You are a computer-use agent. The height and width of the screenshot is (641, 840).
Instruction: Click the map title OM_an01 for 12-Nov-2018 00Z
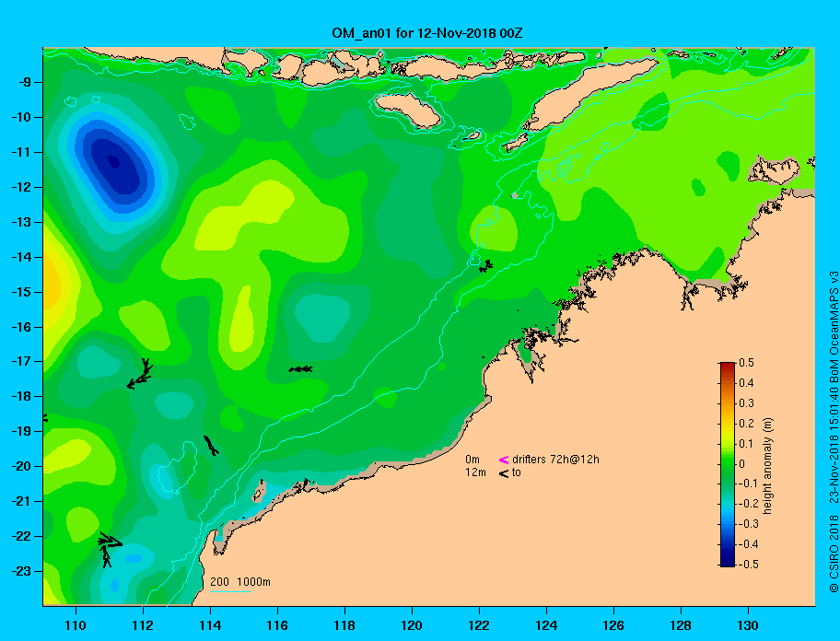pos(427,33)
